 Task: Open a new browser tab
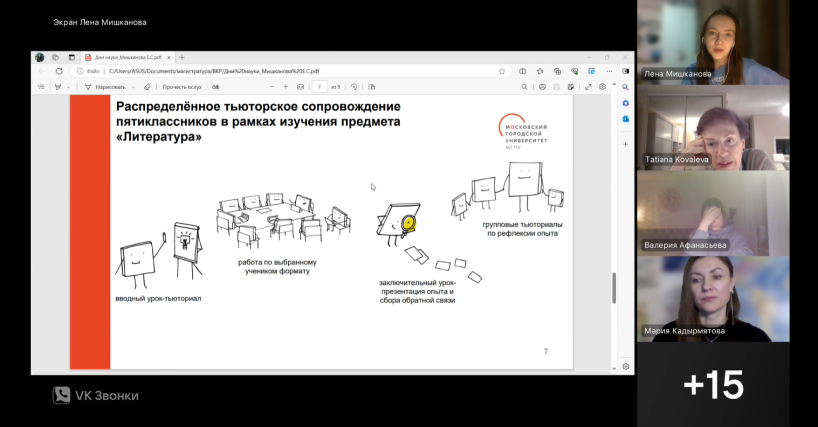[x=182, y=57]
